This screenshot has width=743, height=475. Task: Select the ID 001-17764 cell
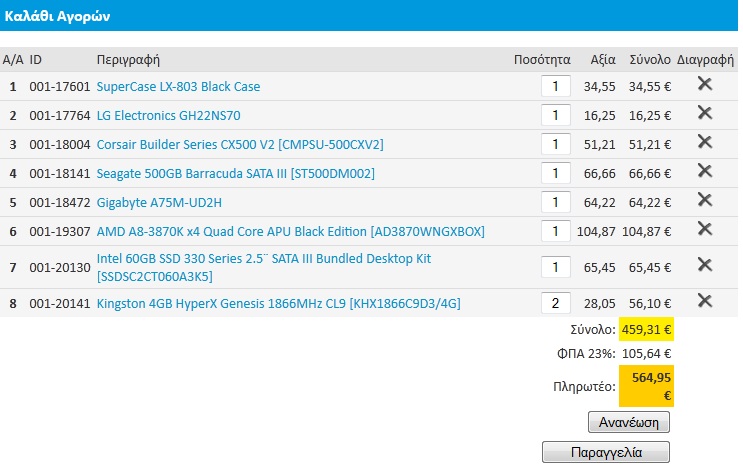tap(60, 116)
